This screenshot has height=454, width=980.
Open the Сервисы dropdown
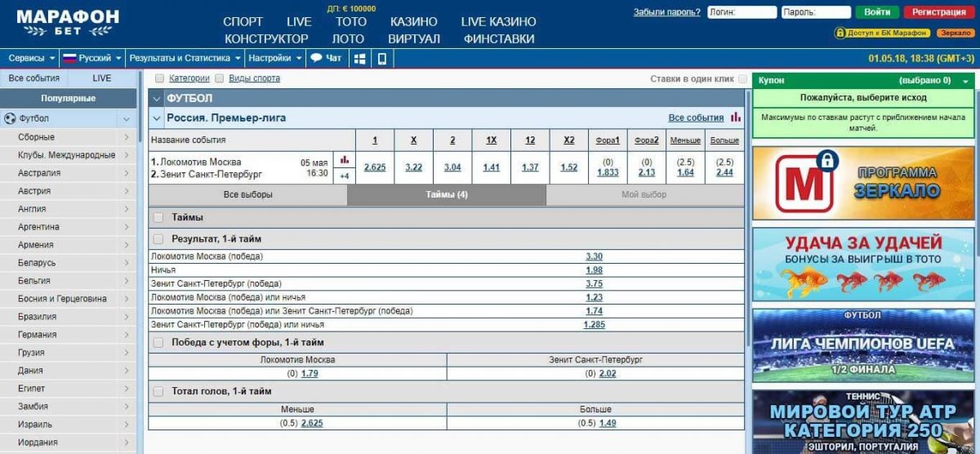[x=32, y=59]
